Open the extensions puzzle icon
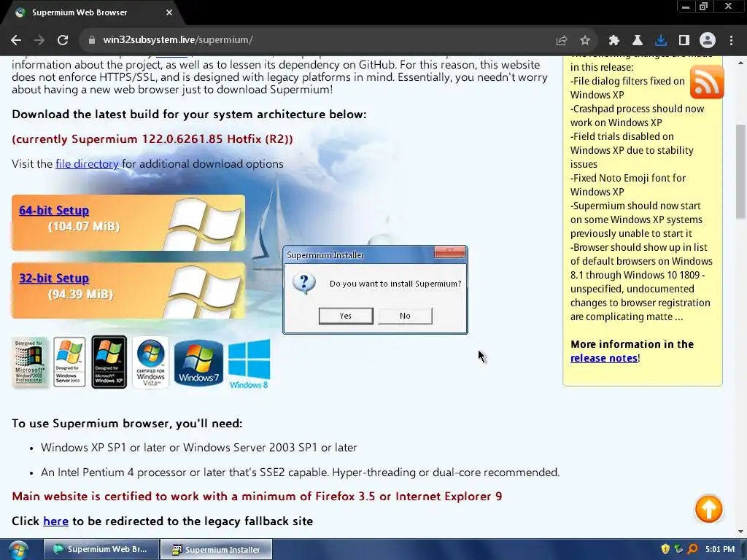The image size is (747, 560). [x=614, y=41]
